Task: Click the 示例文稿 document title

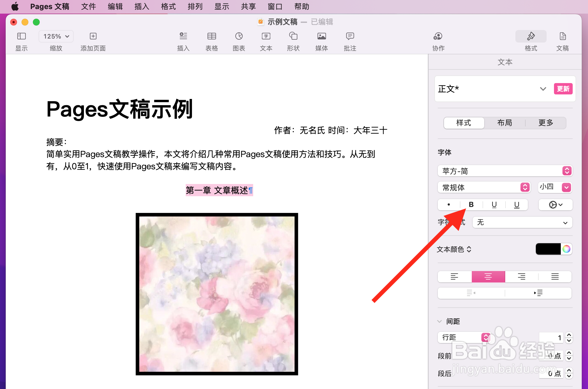Action: (282, 22)
